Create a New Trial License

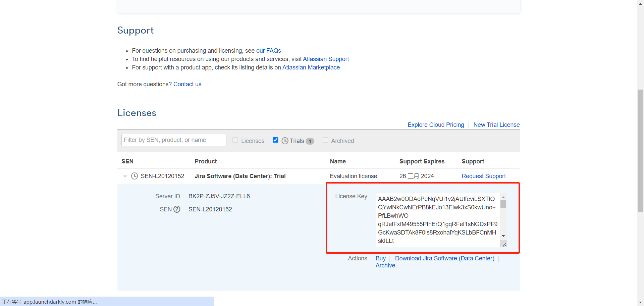(x=496, y=125)
